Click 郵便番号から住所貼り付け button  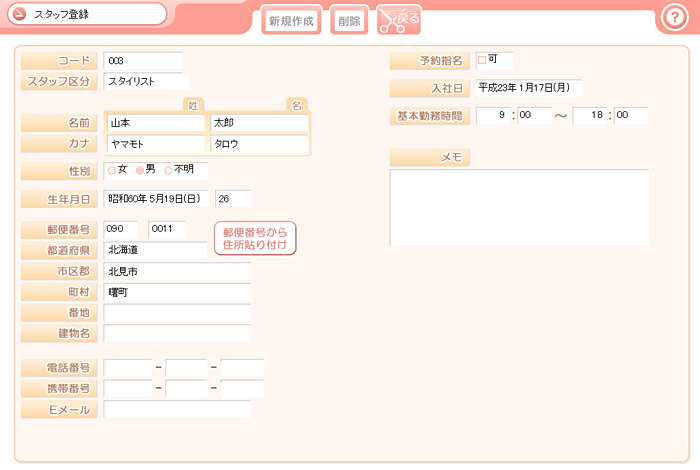tap(255, 238)
